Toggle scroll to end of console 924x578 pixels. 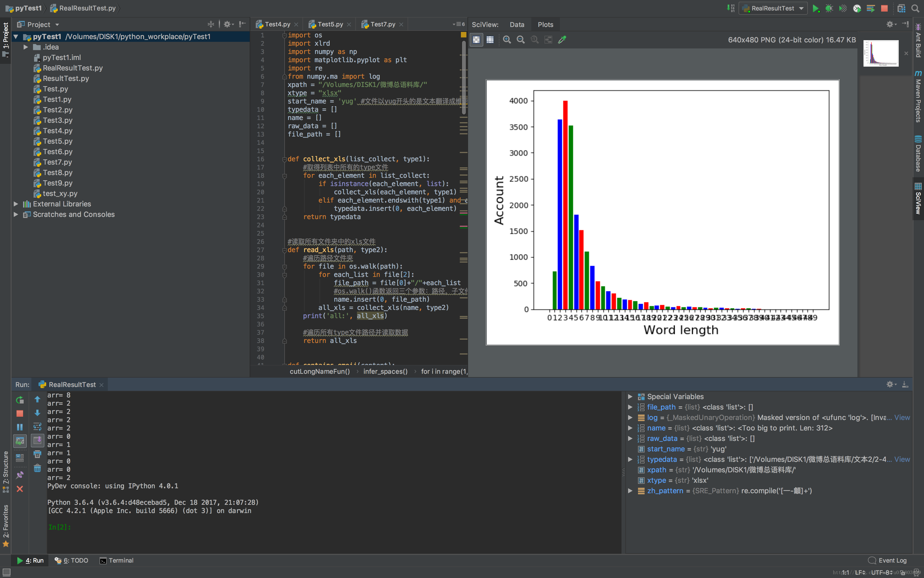point(37,440)
